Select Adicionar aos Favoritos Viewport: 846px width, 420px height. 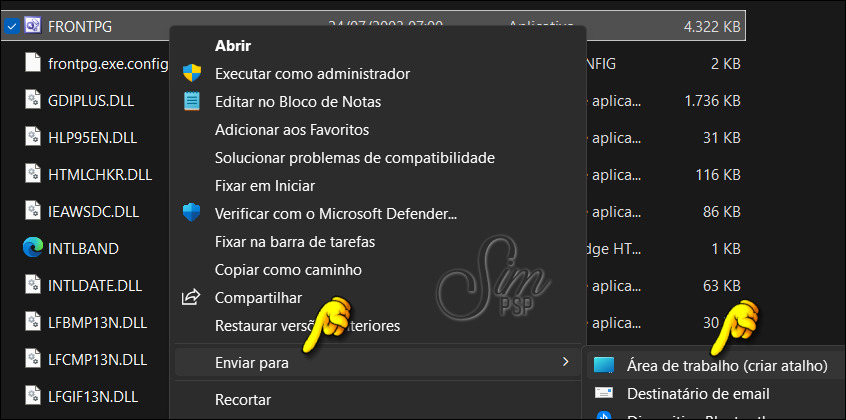[292, 130]
